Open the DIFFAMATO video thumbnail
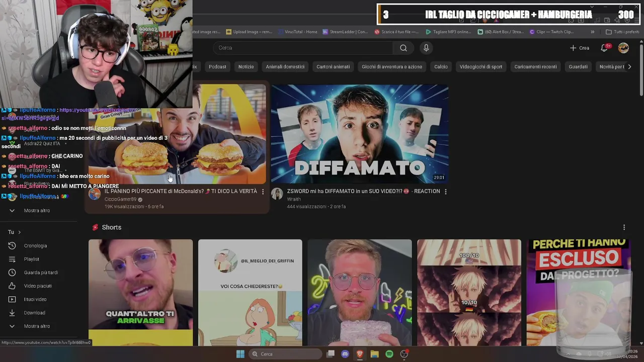Screen dimensions: 644x362 360,134
